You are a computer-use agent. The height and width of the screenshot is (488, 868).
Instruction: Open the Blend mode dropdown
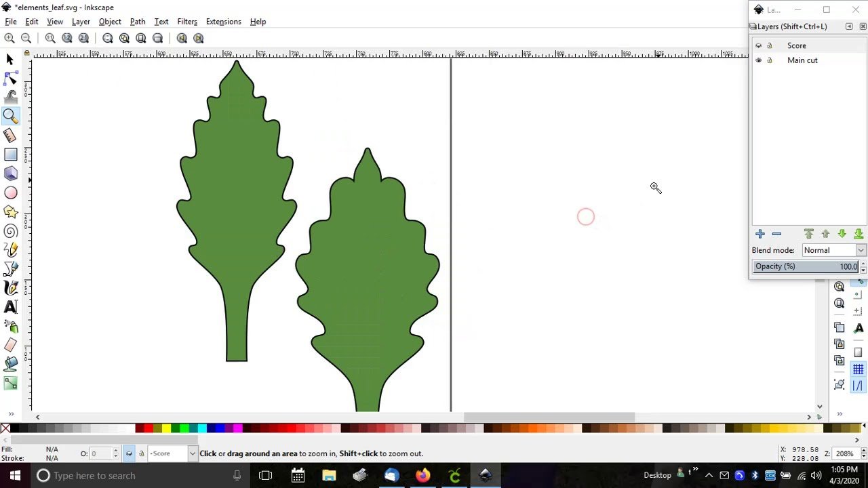click(833, 250)
